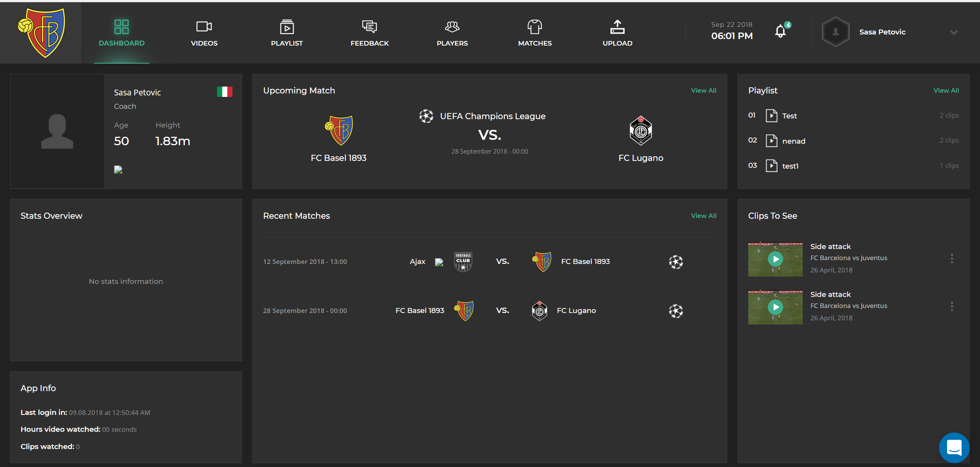Click the Upload icon in navigation

click(617, 27)
